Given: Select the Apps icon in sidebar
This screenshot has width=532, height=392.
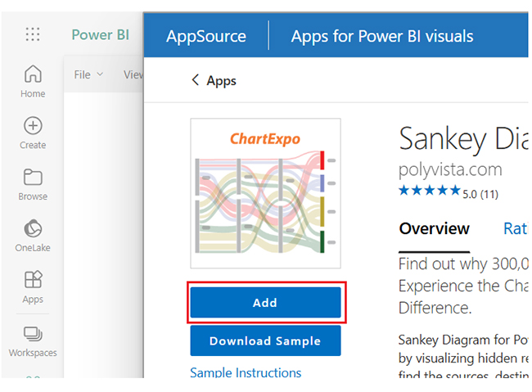Looking at the screenshot, I should tap(33, 286).
